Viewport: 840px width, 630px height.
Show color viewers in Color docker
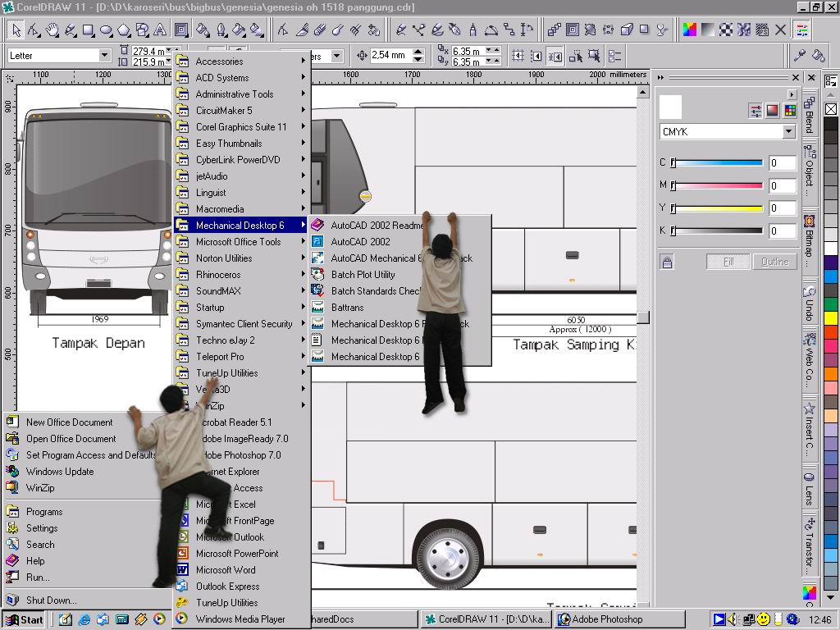pyautogui.click(x=773, y=111)
